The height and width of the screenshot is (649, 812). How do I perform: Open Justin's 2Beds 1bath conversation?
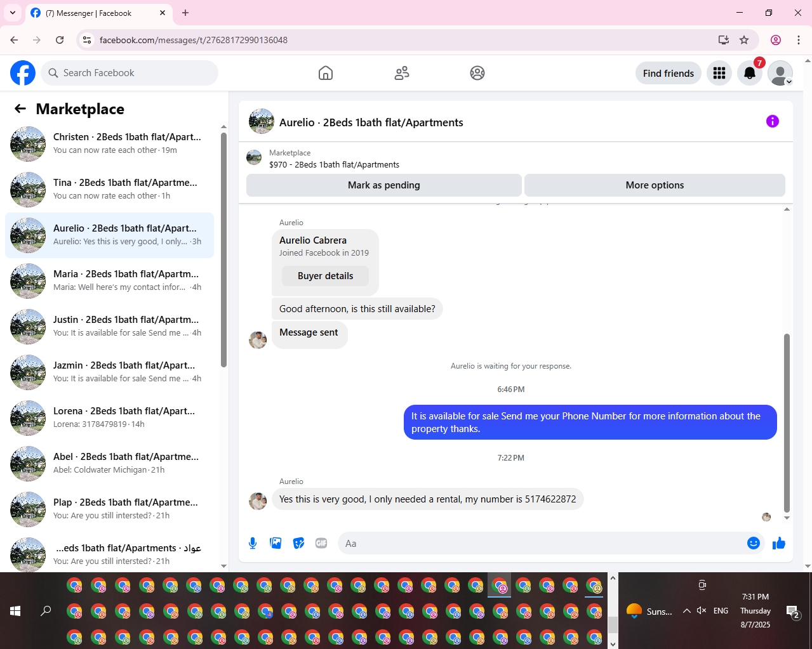[109, 327]
